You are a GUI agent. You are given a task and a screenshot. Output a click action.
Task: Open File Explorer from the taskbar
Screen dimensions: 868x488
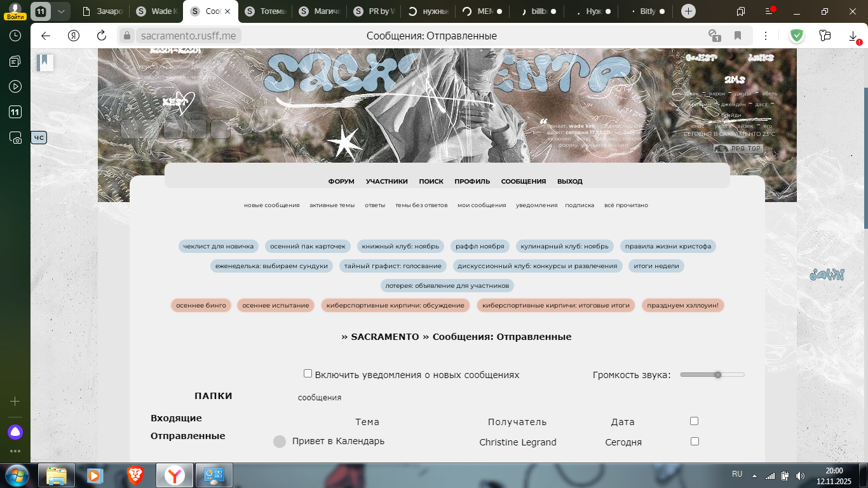(56, 475)
